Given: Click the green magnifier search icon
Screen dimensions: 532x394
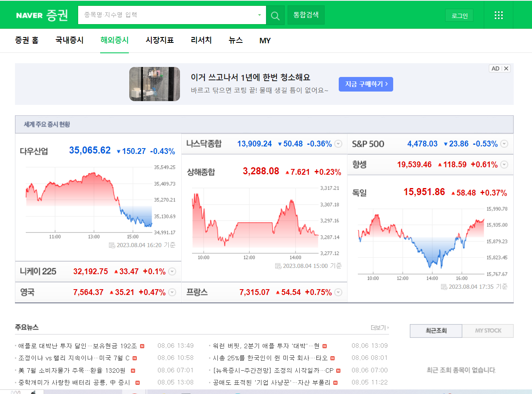Looking at the screenshot, I should [275, 15].
